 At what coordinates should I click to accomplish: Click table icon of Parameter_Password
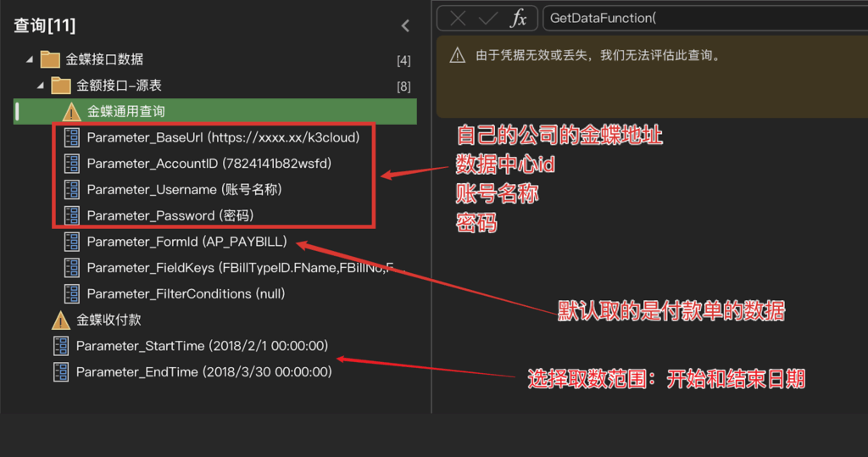72,215
